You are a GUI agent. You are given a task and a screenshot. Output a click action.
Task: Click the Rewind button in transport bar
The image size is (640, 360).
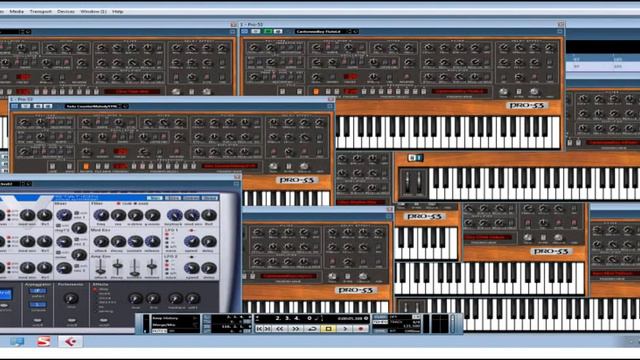[280, 329]
